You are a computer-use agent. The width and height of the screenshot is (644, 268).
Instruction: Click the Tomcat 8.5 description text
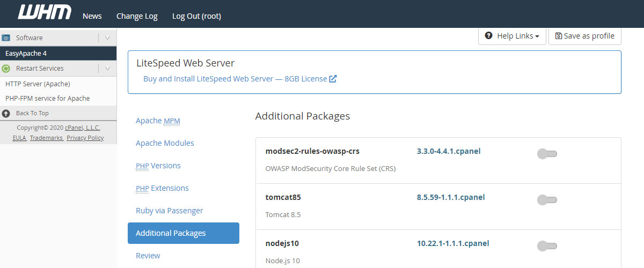coord(283,214)
